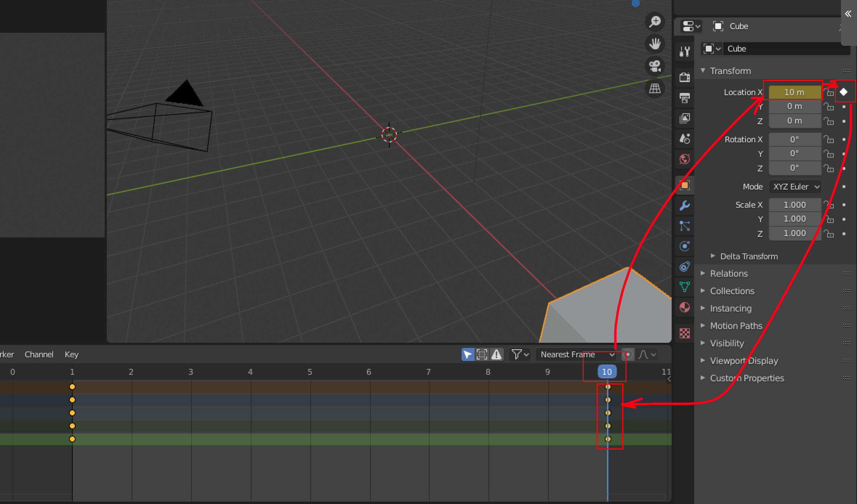Screen dimensions: 857x504
Task: Open the XYZ Euler rotation mode dropdown
Action: tap(796, 187)
